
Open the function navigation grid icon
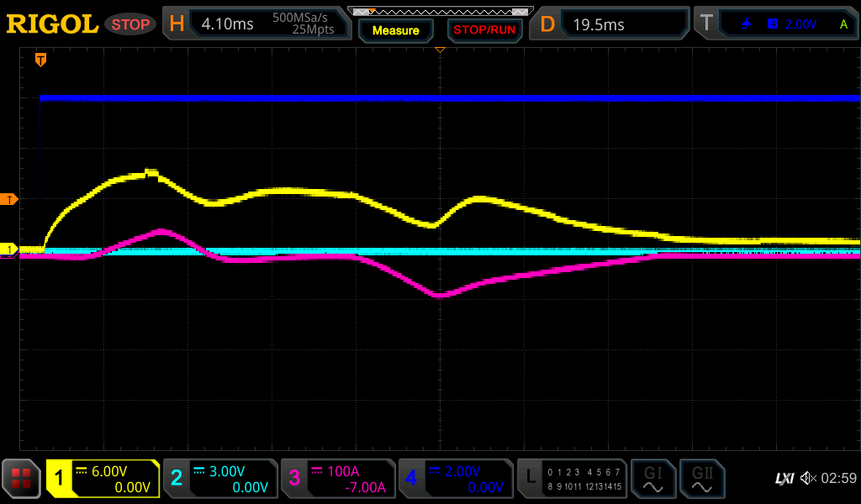tap(21, 479)
